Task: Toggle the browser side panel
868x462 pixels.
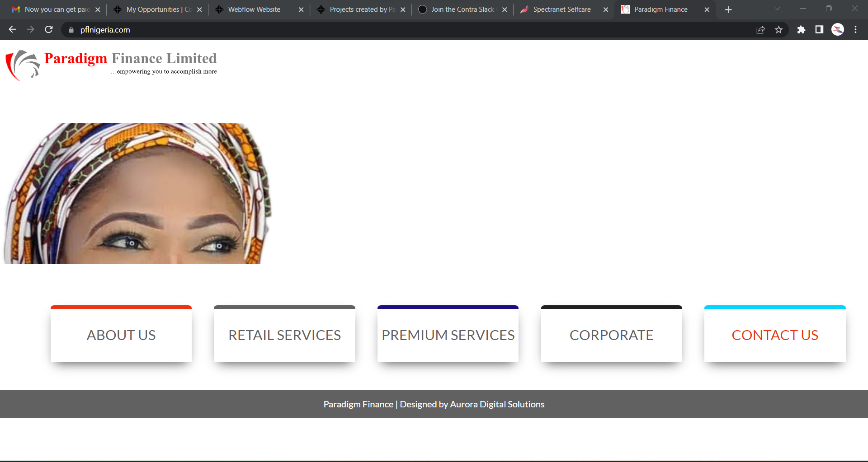Action: click(819, 30)
